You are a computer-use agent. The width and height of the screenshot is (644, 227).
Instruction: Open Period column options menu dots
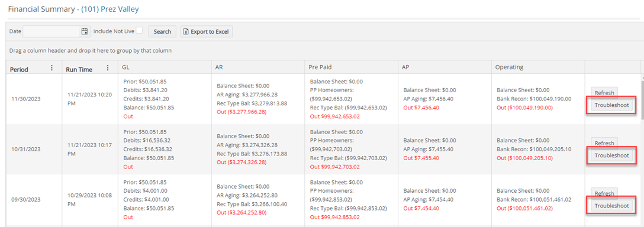(51, 68)
